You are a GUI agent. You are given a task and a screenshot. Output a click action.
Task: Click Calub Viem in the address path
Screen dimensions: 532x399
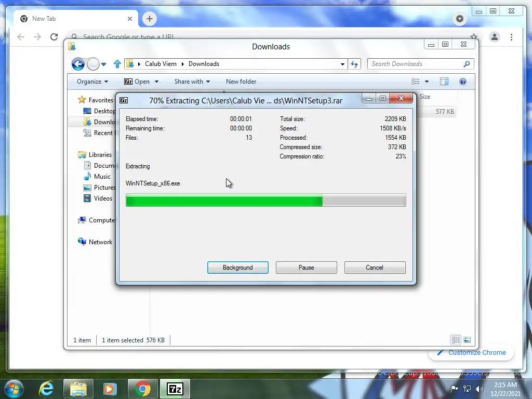coord(161,64)
